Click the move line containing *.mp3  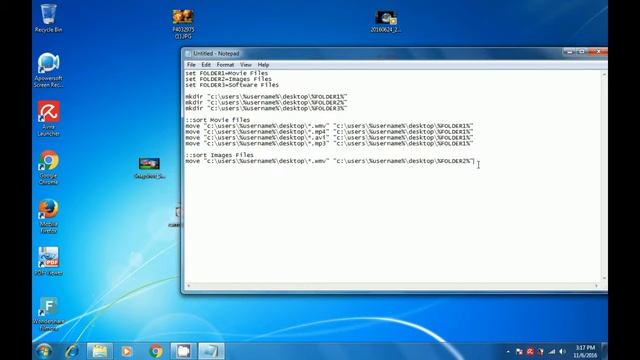tap(329, 143)
